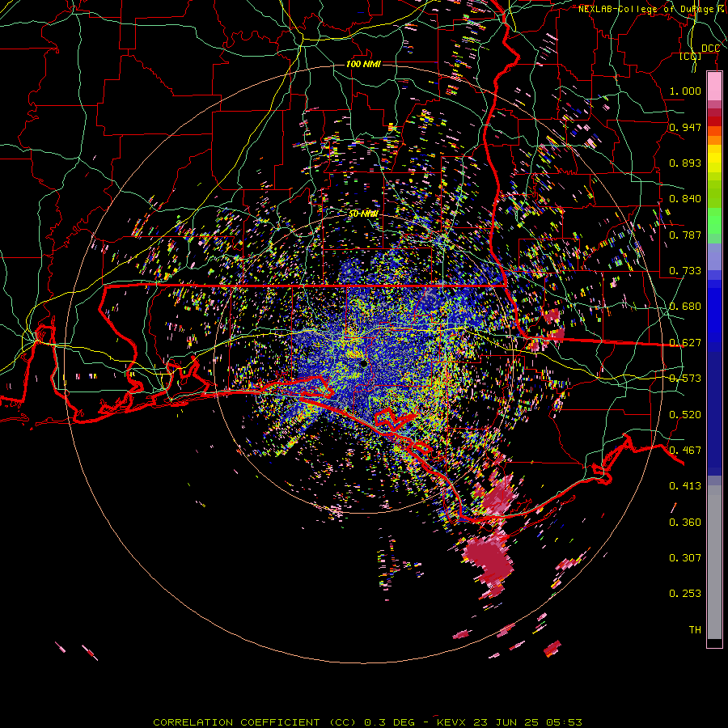The height and width of the screenshot is (728, 728).
Task: Click the black radar site dot at center
Action: tap(363, 363)
